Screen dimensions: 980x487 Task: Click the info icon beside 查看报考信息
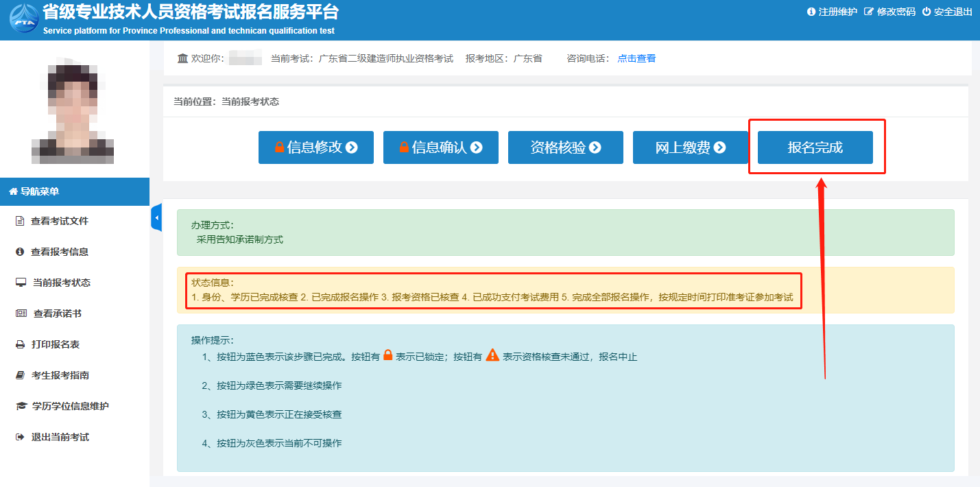[20, 252]
